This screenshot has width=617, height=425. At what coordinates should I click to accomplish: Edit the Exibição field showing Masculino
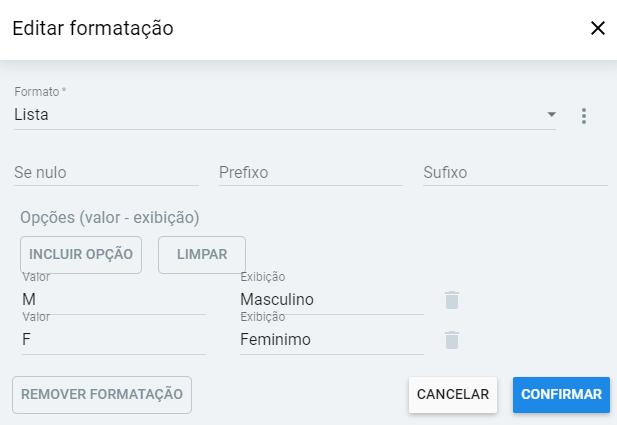[331, 299]
